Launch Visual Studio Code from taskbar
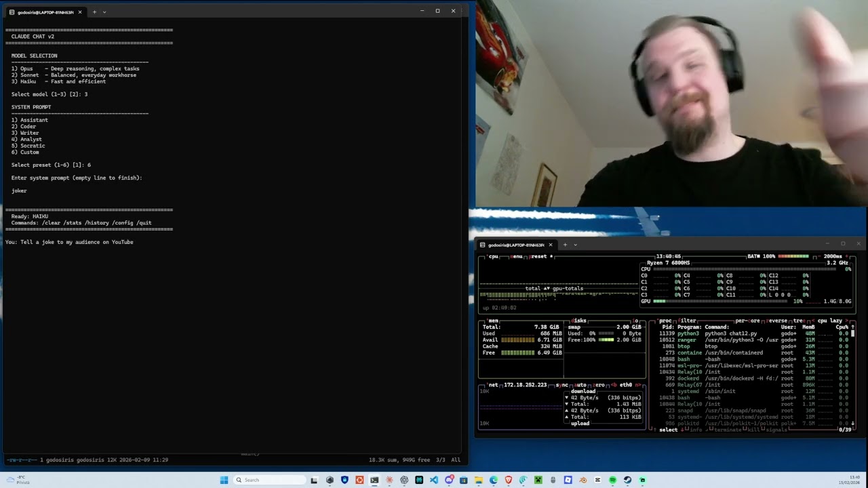868x488 pixels. [x=434, y=480]
